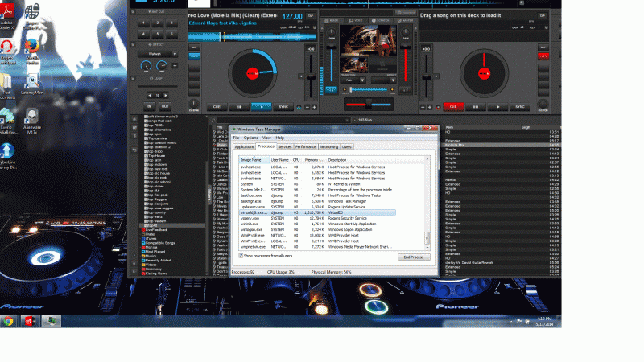Image resolution: width=644 pixels, height=362 pixels.
Task: Open the Firefox desktop shortcut
Action: [x=32, y=51]
